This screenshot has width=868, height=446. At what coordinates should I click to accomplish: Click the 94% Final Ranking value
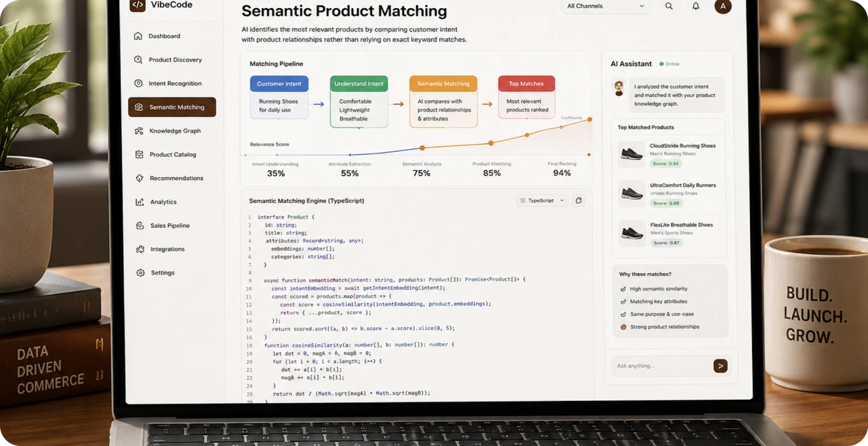[562, 173]
